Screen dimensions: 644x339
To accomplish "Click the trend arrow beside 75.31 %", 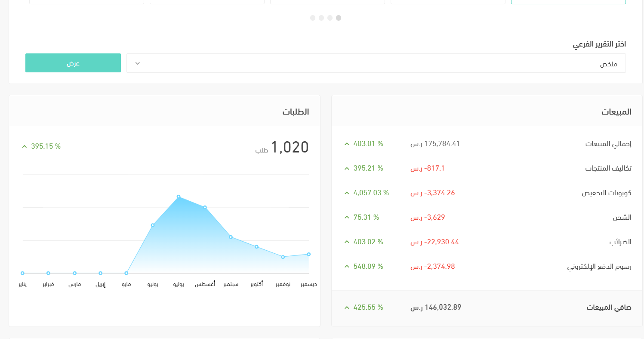I will (x=347, y=218).
